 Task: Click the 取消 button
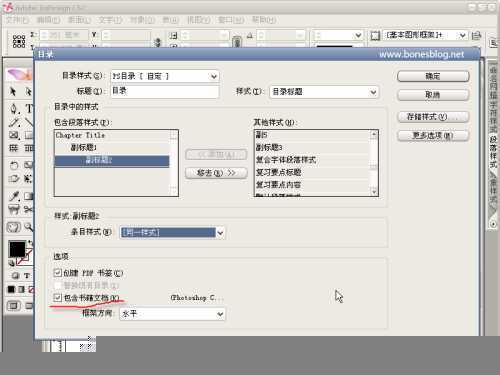click(x=433, y=95)
